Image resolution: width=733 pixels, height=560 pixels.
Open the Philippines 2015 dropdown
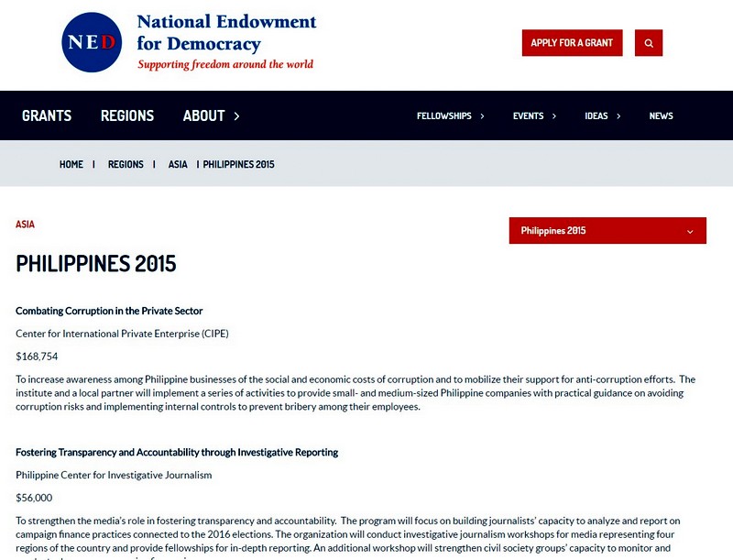tap(607, 230)
